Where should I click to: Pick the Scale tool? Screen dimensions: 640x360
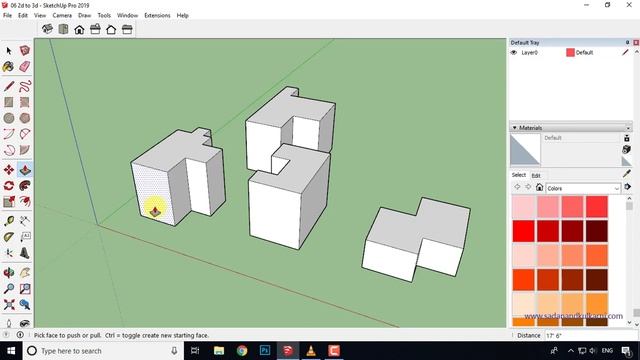9,202
